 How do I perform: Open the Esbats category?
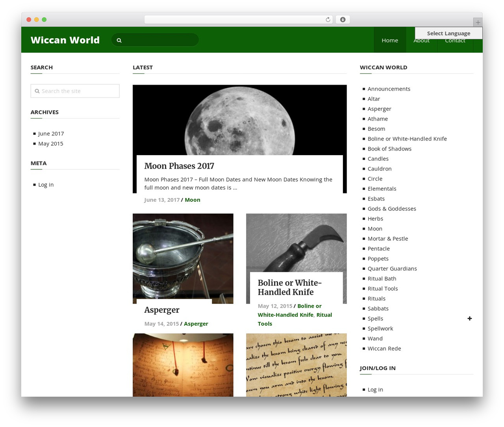point(376,199)
